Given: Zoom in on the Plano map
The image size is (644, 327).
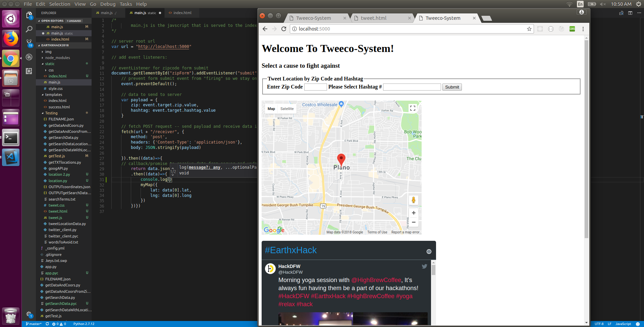Looking at the screenshot, I should 414,213.
